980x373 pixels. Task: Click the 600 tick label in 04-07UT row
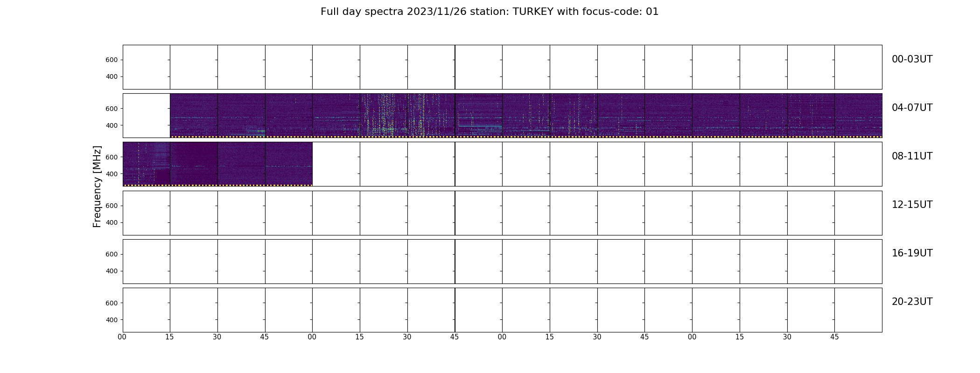point(112,109)
